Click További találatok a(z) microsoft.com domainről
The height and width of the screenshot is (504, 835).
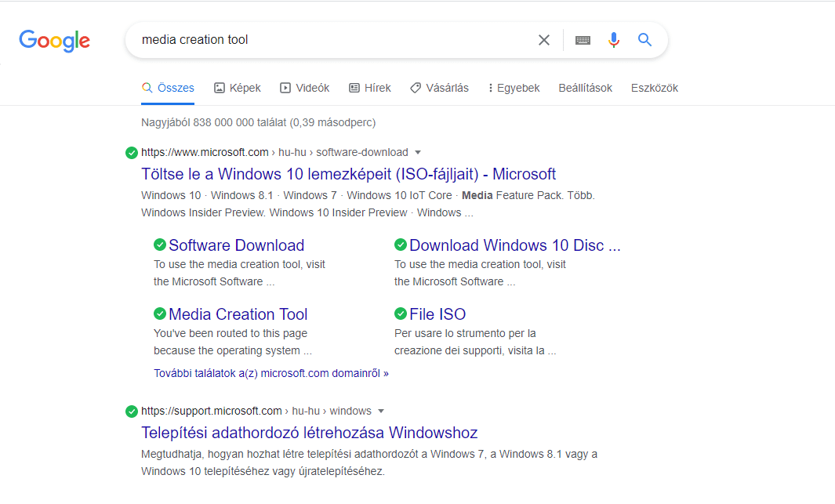(270, 373)
